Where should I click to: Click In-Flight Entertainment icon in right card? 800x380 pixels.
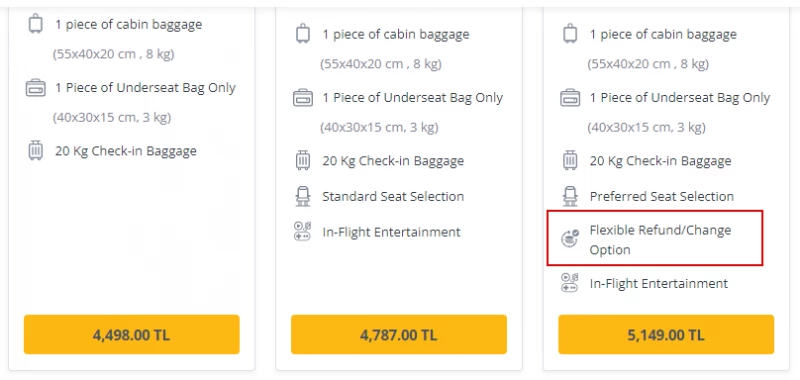tap(570, 283)
